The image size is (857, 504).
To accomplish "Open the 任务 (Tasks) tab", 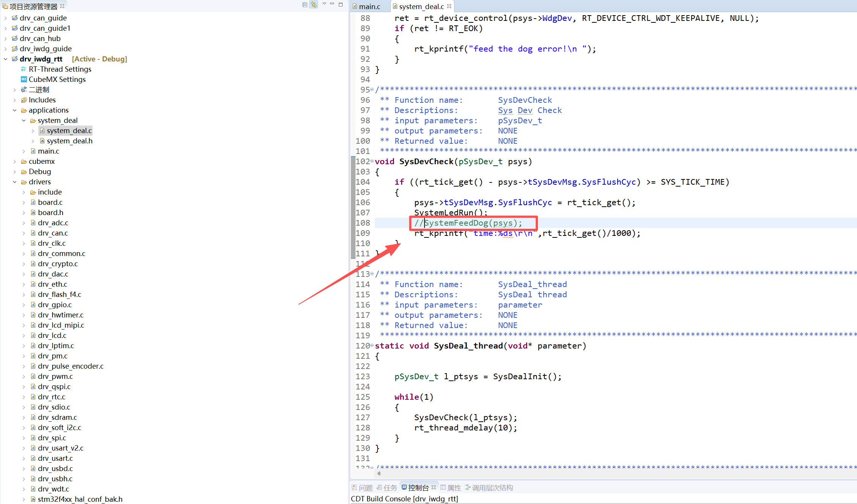I will pos(387,488).
